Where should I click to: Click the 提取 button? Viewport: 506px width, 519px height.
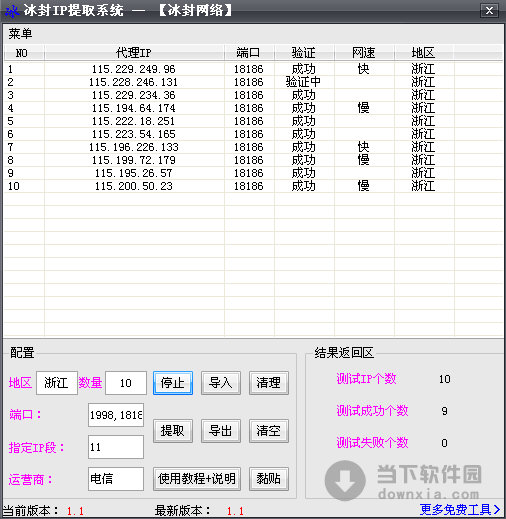pyautogui.click(x=173, y=431)
